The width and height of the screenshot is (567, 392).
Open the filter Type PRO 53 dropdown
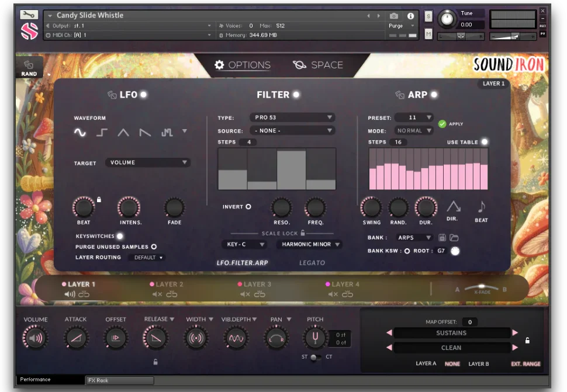tap(292, 117)
